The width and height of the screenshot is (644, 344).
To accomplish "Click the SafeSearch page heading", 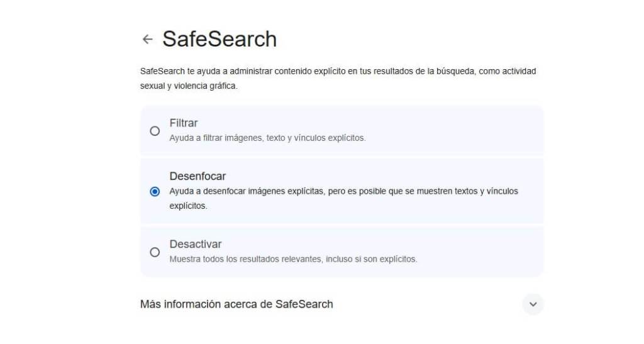I will click(219, 39).
